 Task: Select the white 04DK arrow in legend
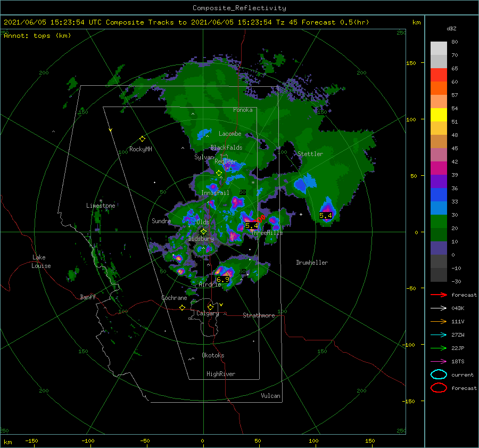coord(439,308)
